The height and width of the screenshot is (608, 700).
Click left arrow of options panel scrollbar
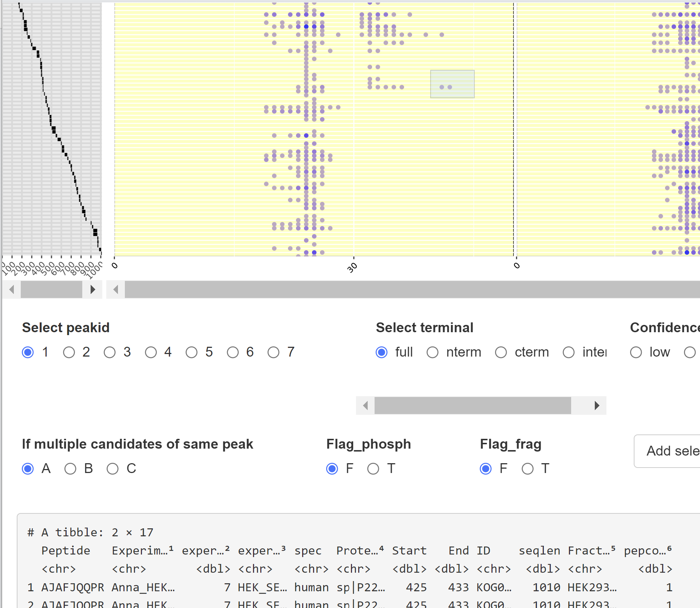pyautogui.click(x=365, y=405)
